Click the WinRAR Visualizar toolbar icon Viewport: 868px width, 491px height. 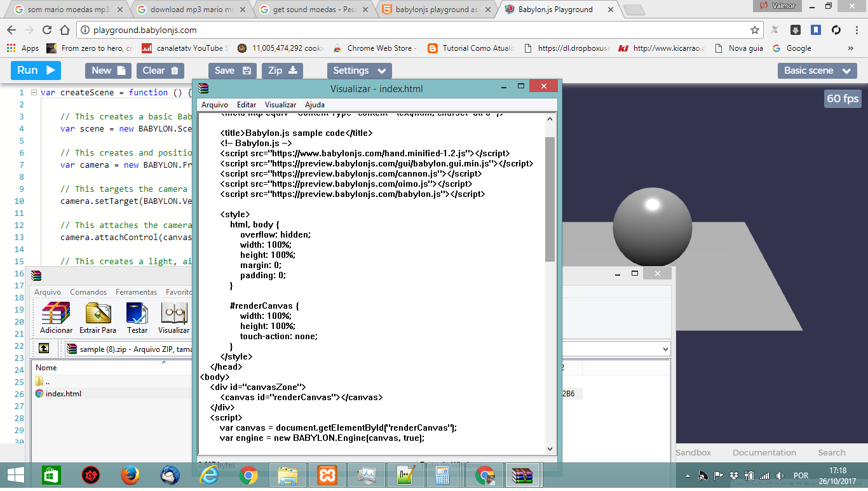click(x=174, y=318)
